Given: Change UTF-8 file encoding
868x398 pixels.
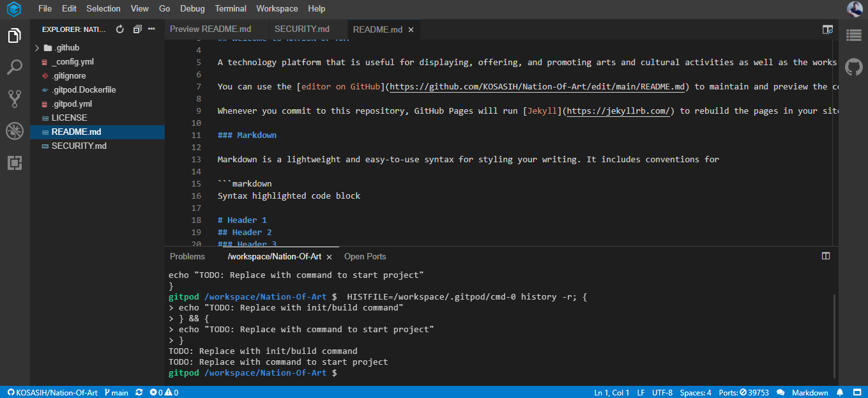Looking at the screenshot, I should 662,392.
